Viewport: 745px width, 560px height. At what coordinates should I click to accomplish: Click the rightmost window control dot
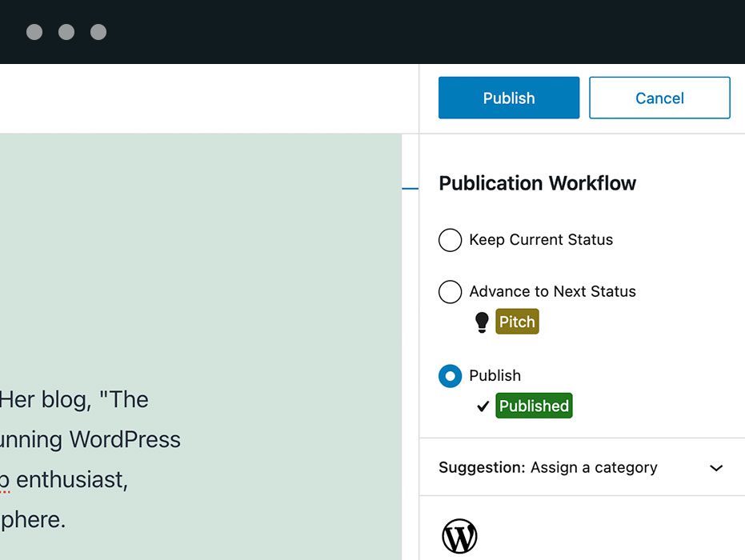click(98, 32)
